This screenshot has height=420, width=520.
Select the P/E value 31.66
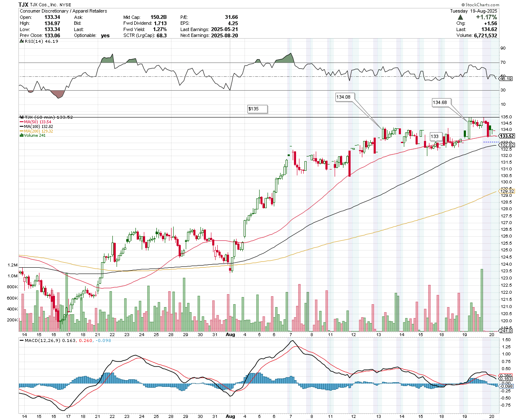(231, 17)
